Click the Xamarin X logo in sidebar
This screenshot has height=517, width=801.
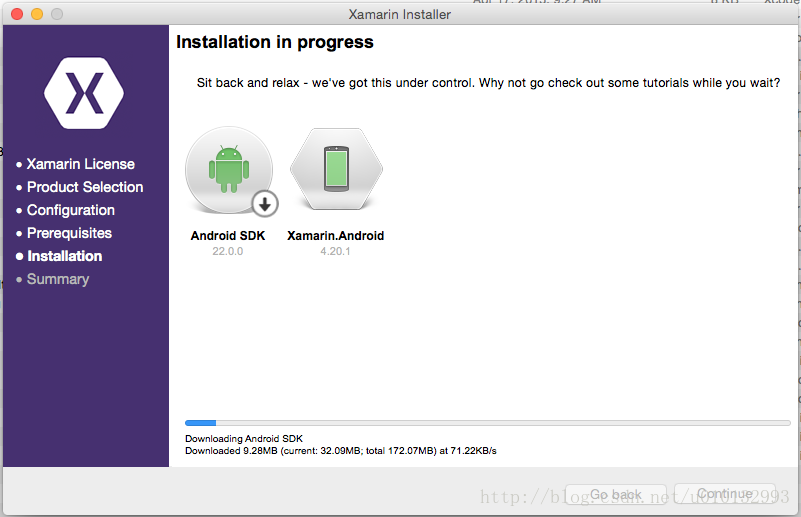tap(84, 93)
